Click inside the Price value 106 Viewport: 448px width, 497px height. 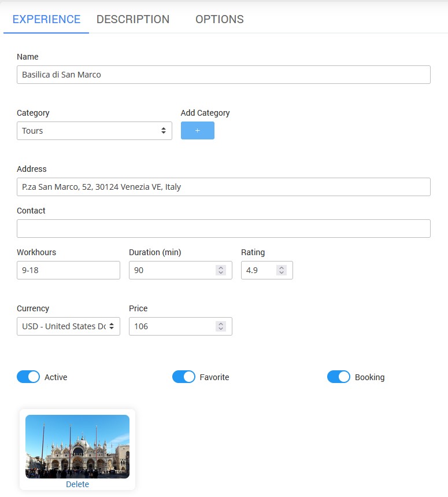171,326
